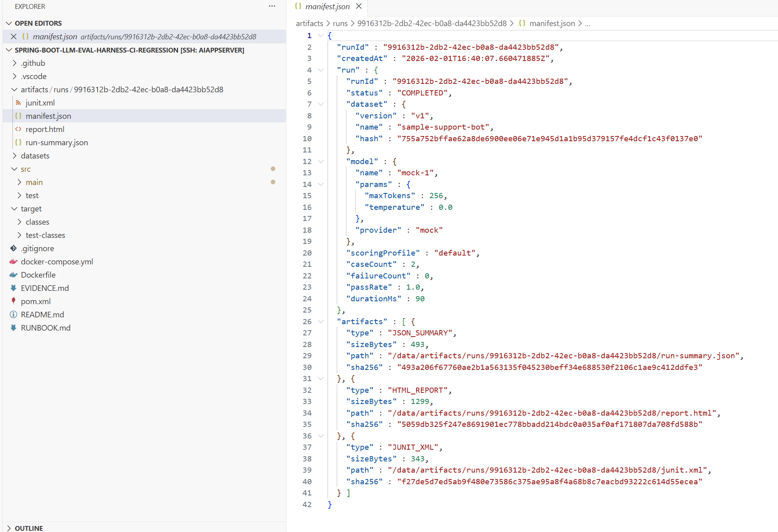Switch to the manifest.json editor tab

pyautogui.click(x=327, y=6)
